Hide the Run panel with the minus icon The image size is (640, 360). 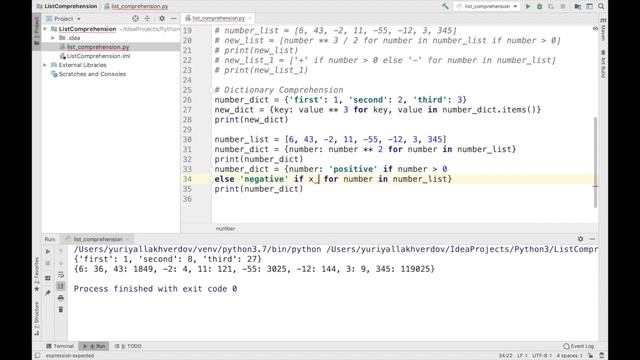(x=592, y=239)
